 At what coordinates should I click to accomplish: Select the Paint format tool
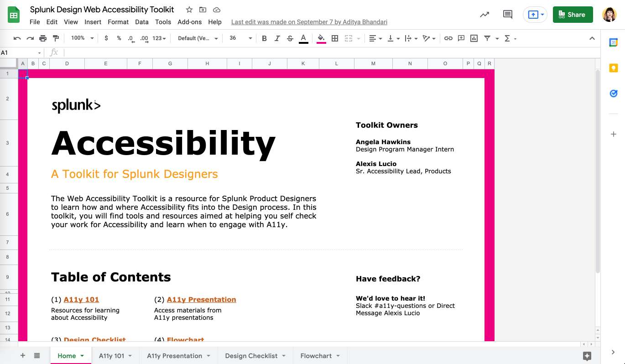[x=56, y=38]
